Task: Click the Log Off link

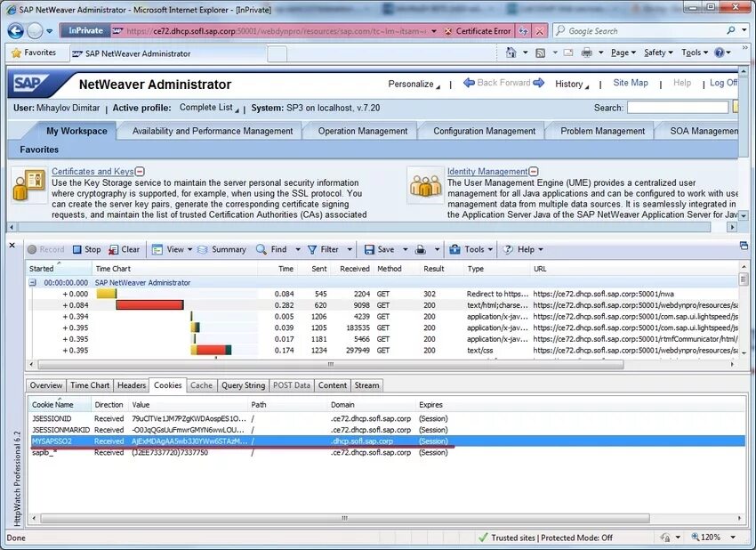Action: click(723, 83)
